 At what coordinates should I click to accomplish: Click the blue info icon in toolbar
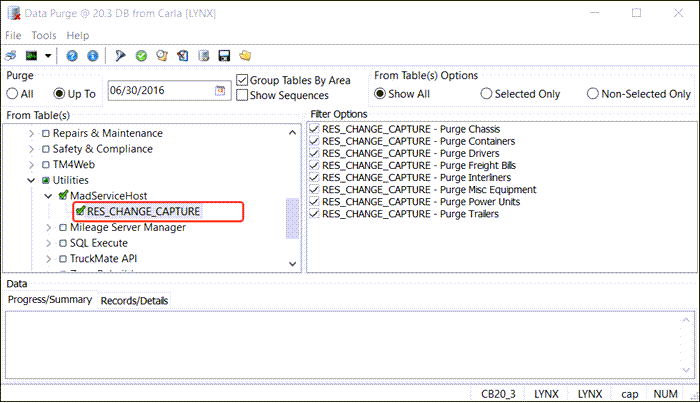[x=92, y=55]
